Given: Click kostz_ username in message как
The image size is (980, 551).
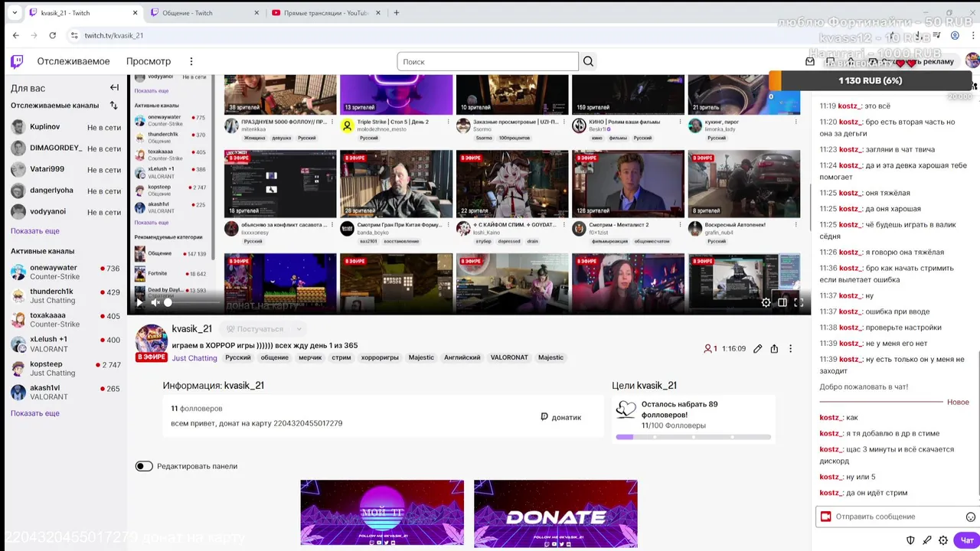Looking at the screenshot, I should pos(831,418).
